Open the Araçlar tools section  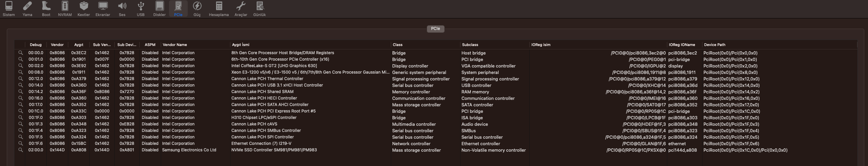click(x=241, y=9)
